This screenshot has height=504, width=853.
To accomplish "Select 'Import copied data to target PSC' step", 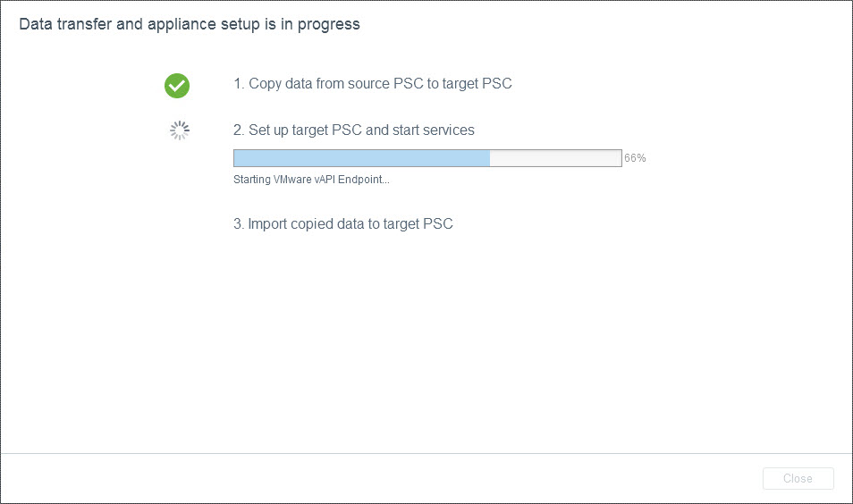I will (x=343, y=224).
